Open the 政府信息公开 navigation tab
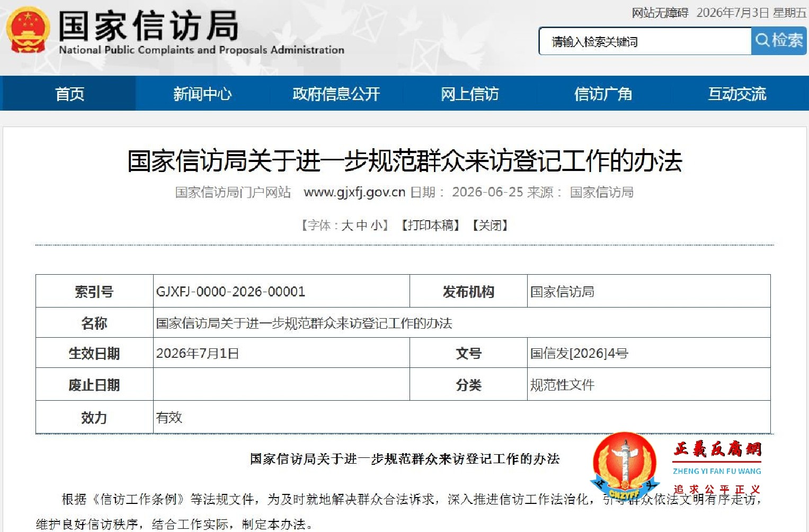 coord(336,94)
